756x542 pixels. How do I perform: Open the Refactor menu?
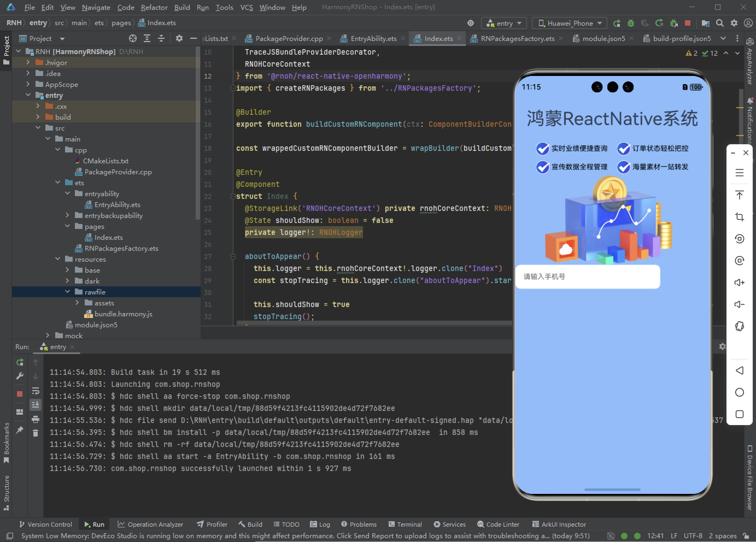pyautogui.click(x=154, y=7)
